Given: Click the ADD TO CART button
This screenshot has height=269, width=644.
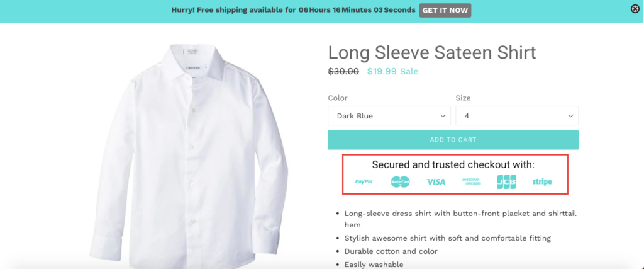Looking at the screenshot, I should point(453,140).
